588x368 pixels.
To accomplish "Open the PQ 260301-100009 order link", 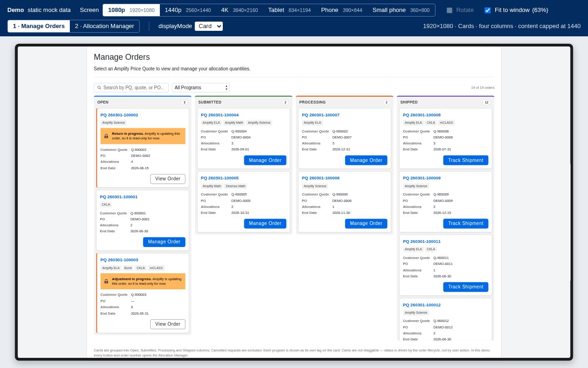I will (x=422, y=178).
